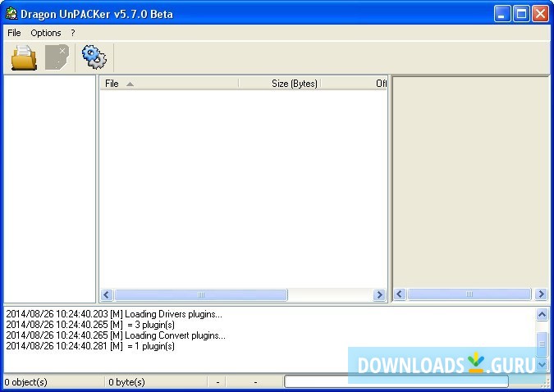
Task: Click the 'Loading Drivers plugins...' log line
Action: click(114, 314)
